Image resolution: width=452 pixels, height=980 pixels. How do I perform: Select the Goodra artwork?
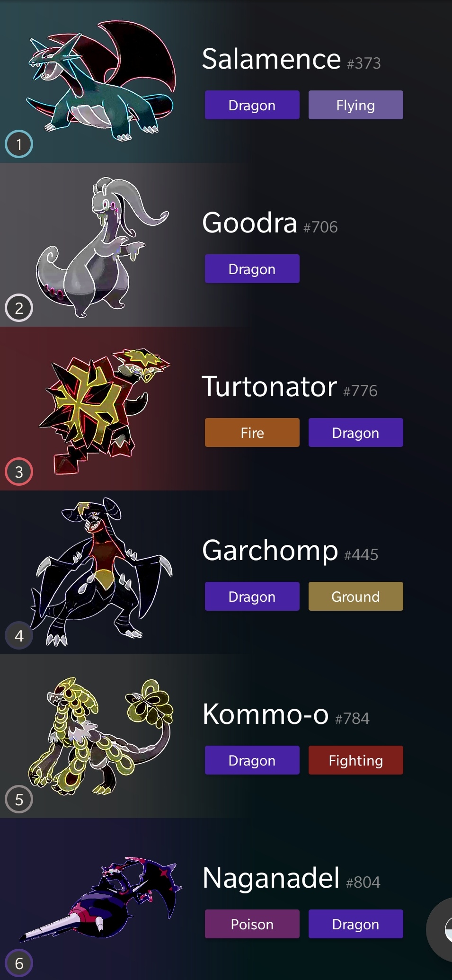point(102,247)
